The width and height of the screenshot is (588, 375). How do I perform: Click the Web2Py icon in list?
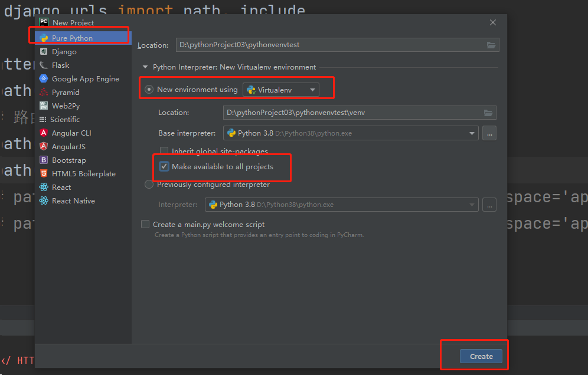point(44,106)
